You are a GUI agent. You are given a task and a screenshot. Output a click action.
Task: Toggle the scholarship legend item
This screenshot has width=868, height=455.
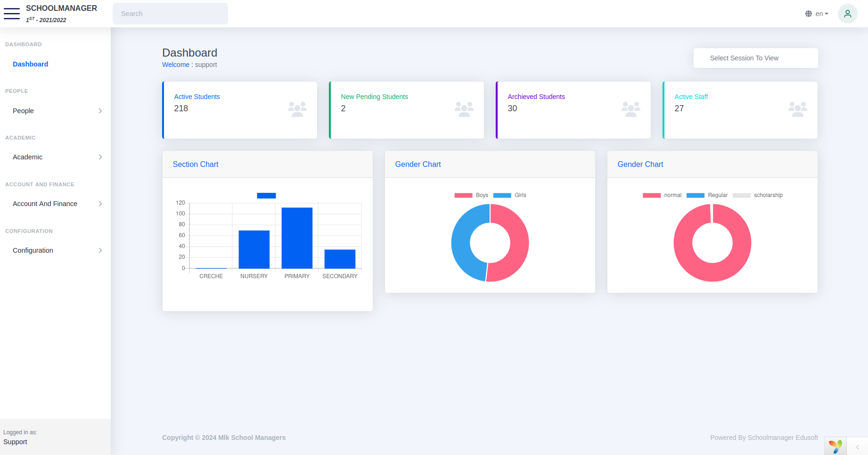pyautogui.click(x=758, y=195)
